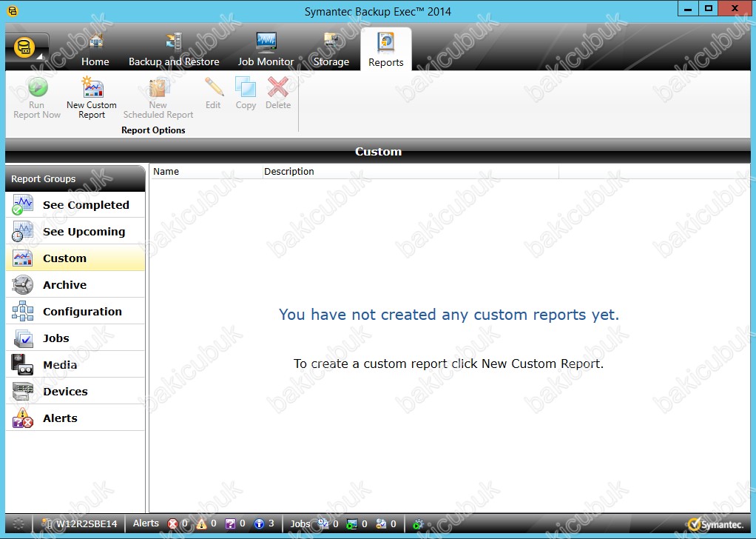The height and width of the screenshot is (539, 756).
Task: Click the Report Groups panel header
Action: [x=75, y=178]
